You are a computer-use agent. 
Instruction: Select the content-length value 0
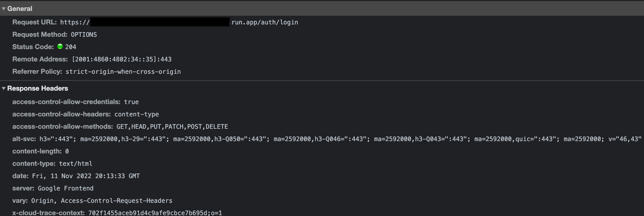click(x=67, y=151)
